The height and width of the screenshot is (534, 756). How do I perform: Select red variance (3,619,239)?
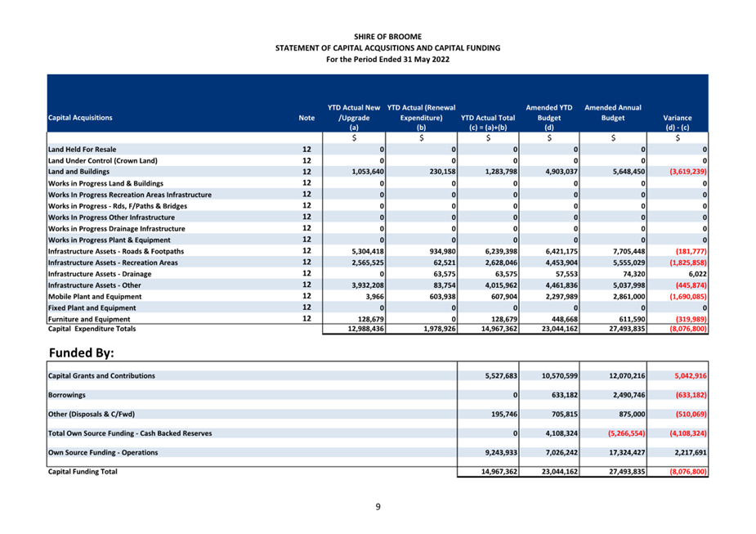[688, 172]
